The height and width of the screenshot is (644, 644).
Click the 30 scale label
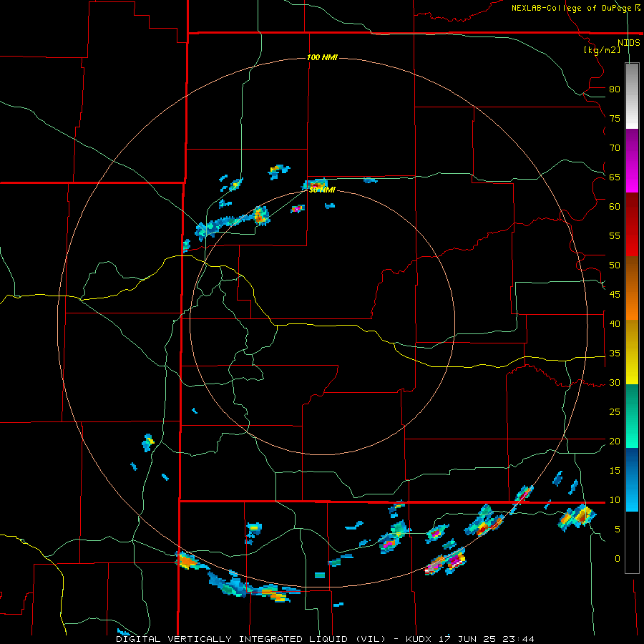click(x=615, y=382)
